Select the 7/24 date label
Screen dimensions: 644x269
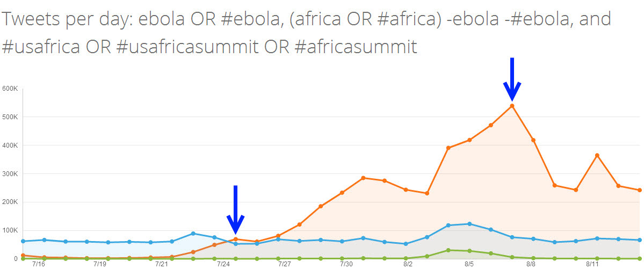point(223,264)
